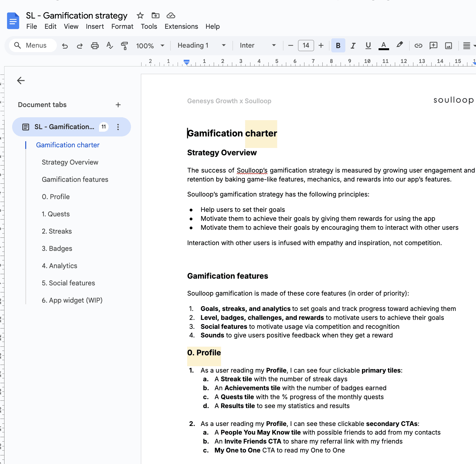Open the Inter font dropdown
Image resolution: width=476 pixels, height=464 pixels.
click(257, 45)
